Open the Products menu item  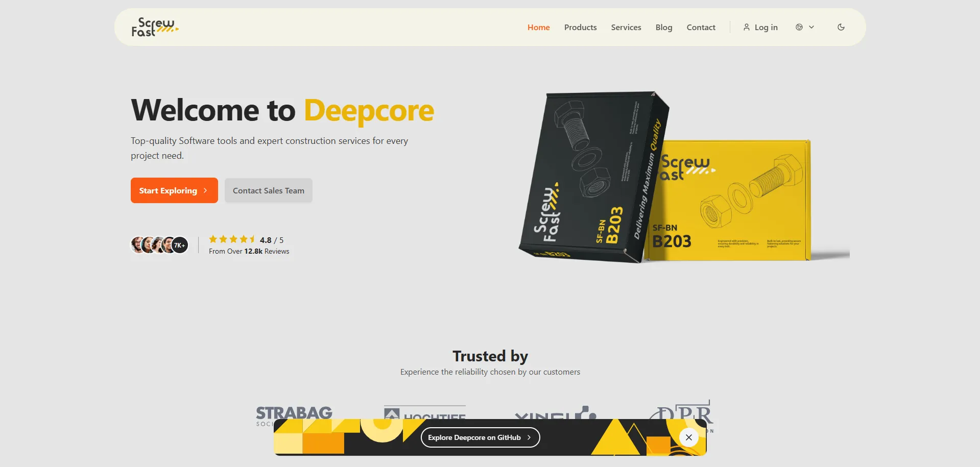click(580, 27)
